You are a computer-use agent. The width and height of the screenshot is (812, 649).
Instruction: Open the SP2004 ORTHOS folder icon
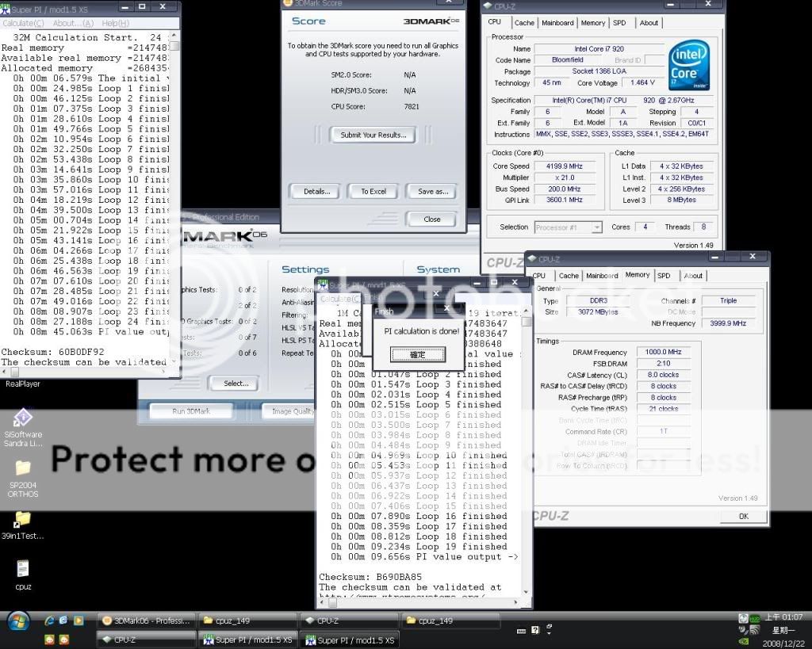click(x=23, y=468)
